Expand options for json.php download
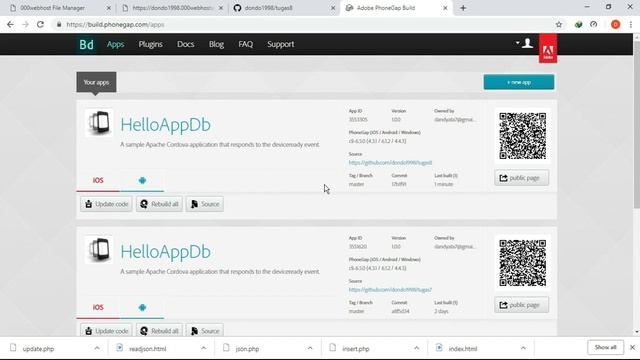640x360 pixels. point(310,348)
